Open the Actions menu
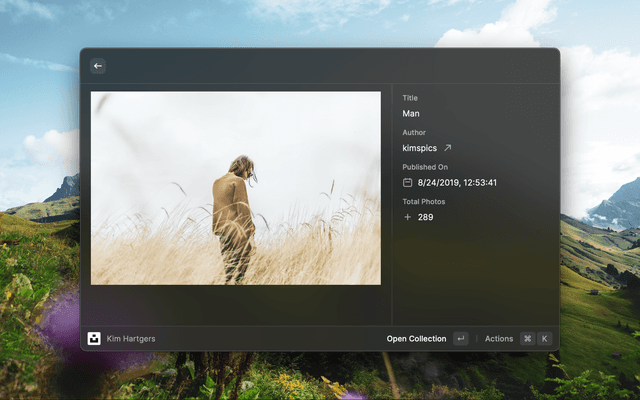Screen dimensions: 640x400 499,339
